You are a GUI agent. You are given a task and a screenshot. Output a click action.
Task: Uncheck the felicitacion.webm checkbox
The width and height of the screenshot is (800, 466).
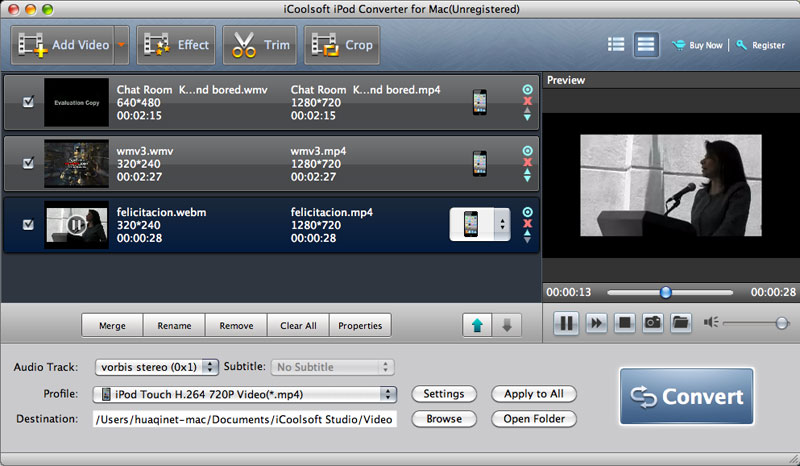click(28, 224)
